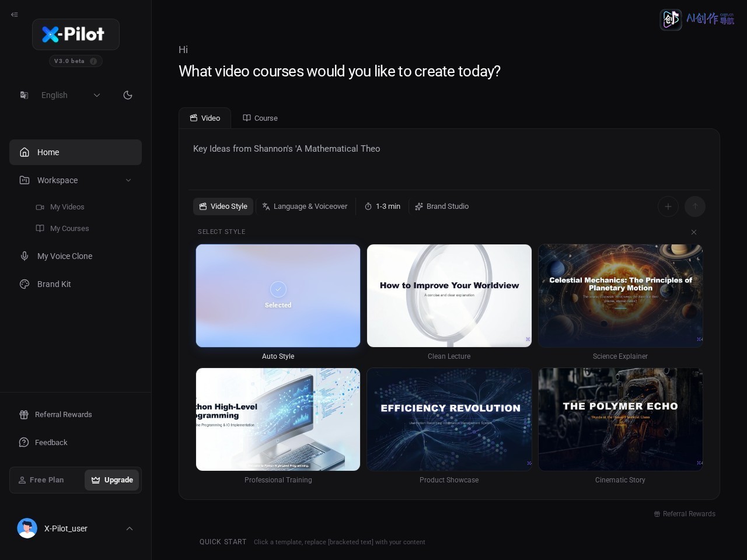Click the Selected checkmark on Auto Style

tap(278, 289)
